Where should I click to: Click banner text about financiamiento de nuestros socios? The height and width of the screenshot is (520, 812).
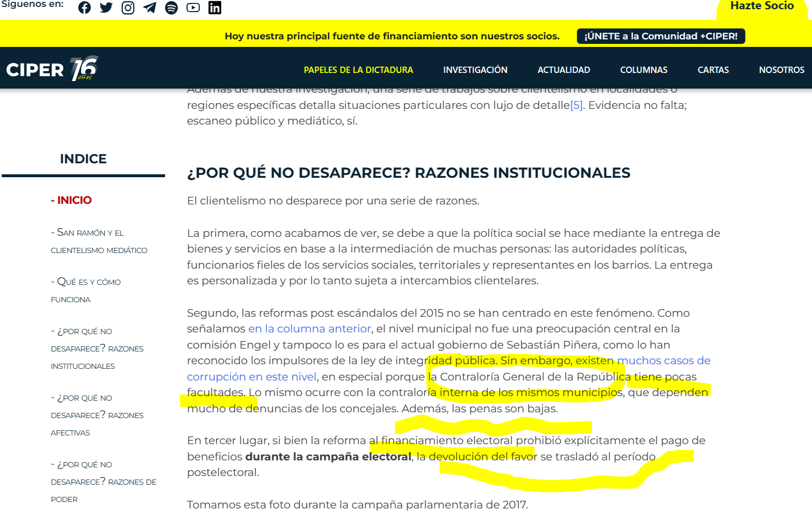[392, 36]
